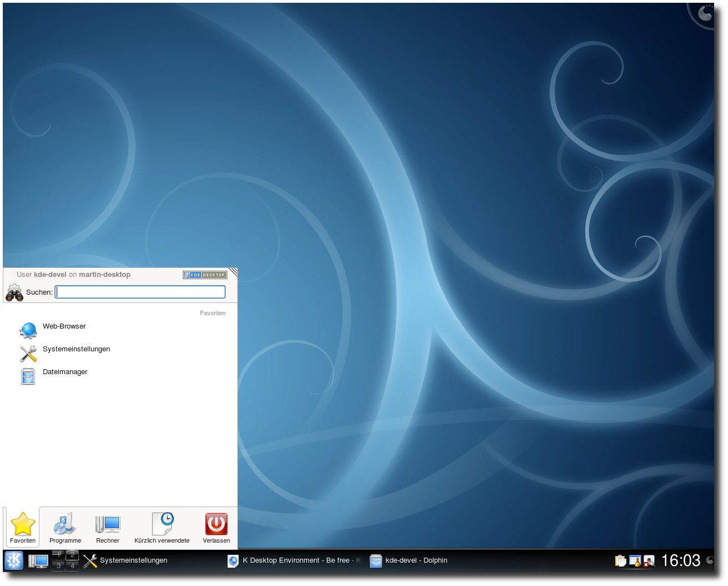Click the network monitor tray icon

click(649, 561)
